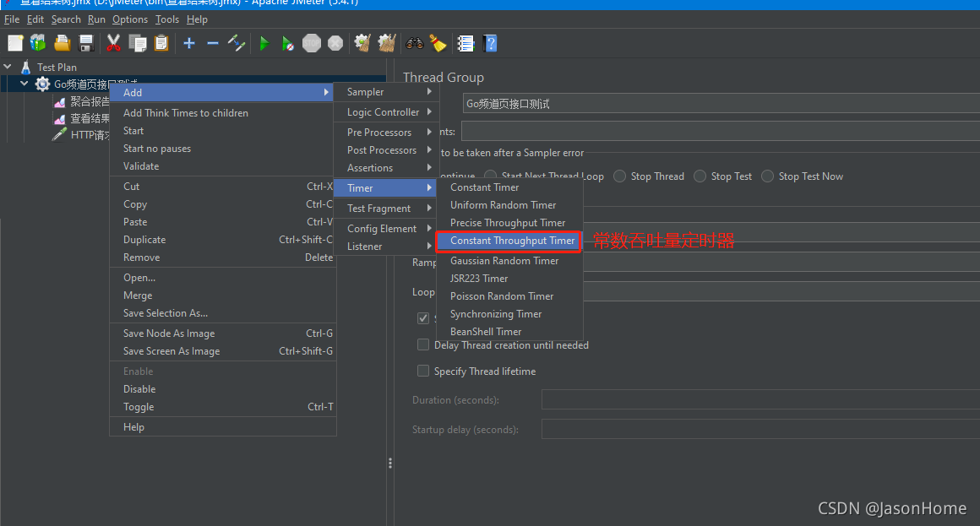Select Uniform Random Timer option
This screenshot has height=526, width=980.
pyautogui.click(x=509, y=205)
